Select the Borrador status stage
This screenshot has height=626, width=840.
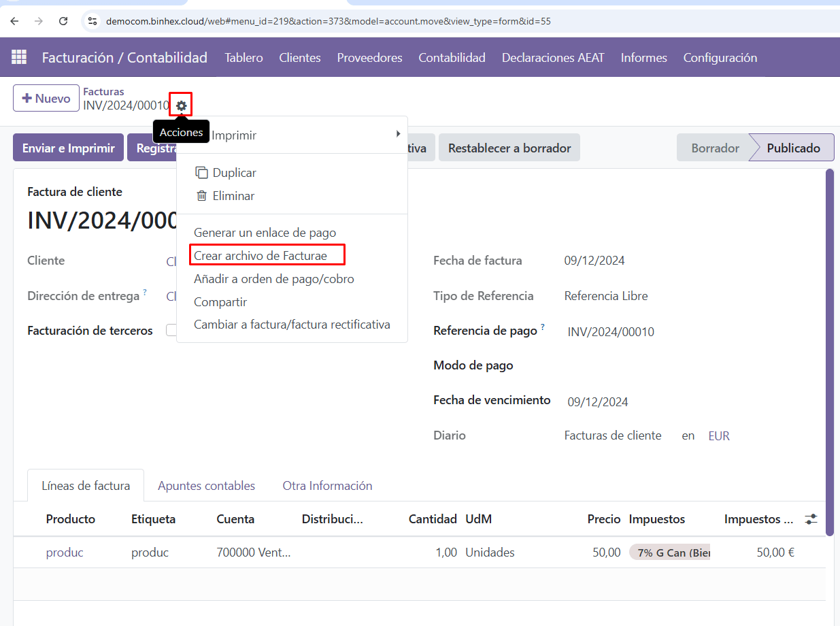[x=715, y=148]
